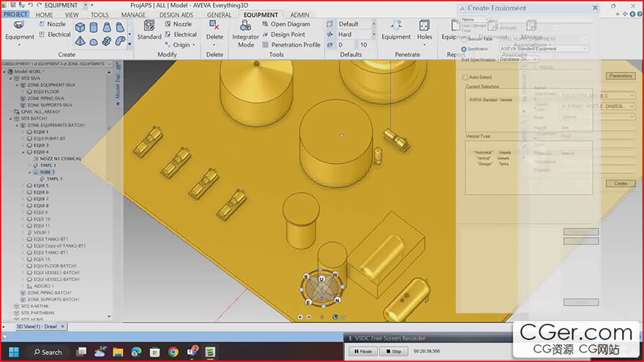
Task: Switch to the VIEW ribbon tab
Action: (x=72, y=15)
